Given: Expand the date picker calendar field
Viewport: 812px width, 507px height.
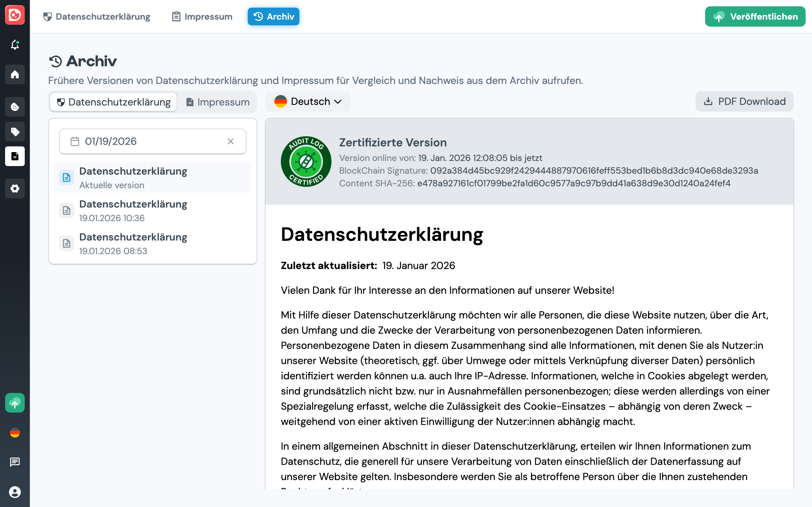Looking at the screenshot, I should click(75, 141).
